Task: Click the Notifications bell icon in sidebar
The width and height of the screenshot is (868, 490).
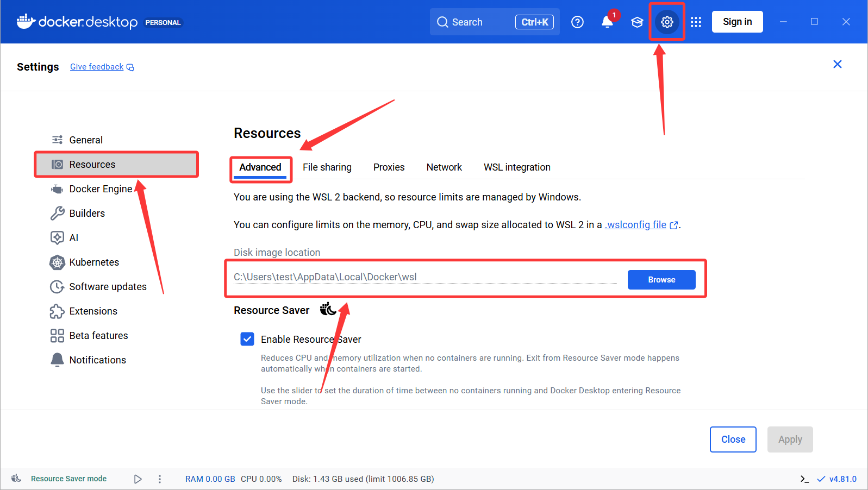Action: tap(57, 360)
